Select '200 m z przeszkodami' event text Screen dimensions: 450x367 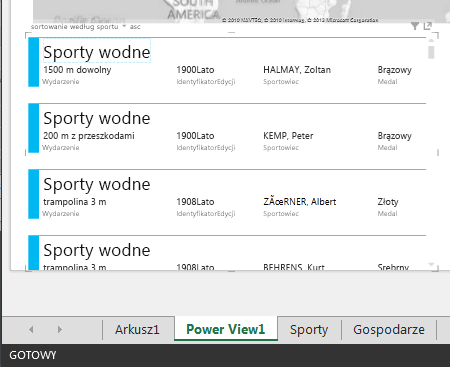[89, 136]
